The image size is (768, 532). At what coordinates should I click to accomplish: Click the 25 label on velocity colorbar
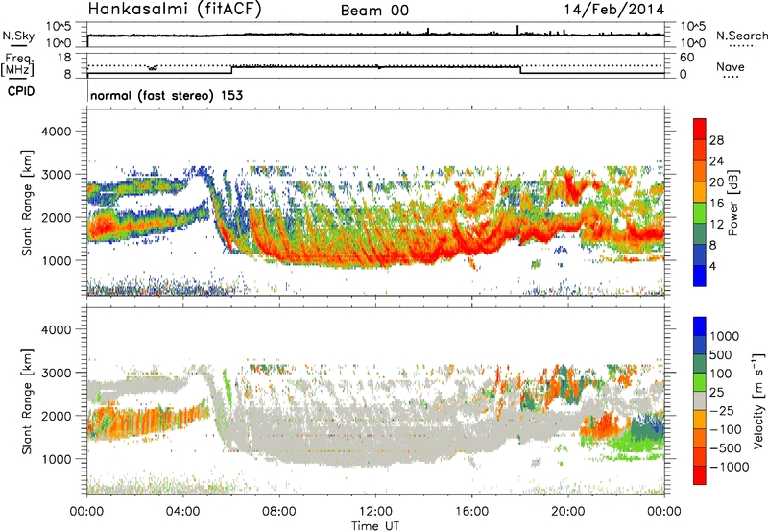717,393
